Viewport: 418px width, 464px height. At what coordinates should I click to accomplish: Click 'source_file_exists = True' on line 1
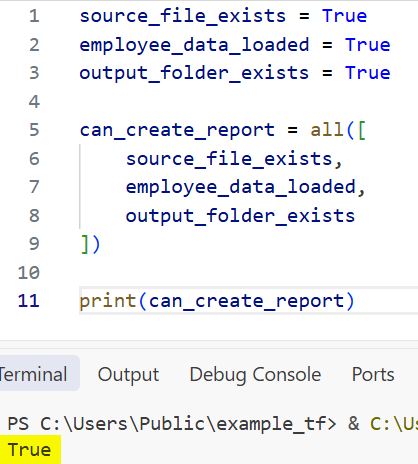point(223,16)
